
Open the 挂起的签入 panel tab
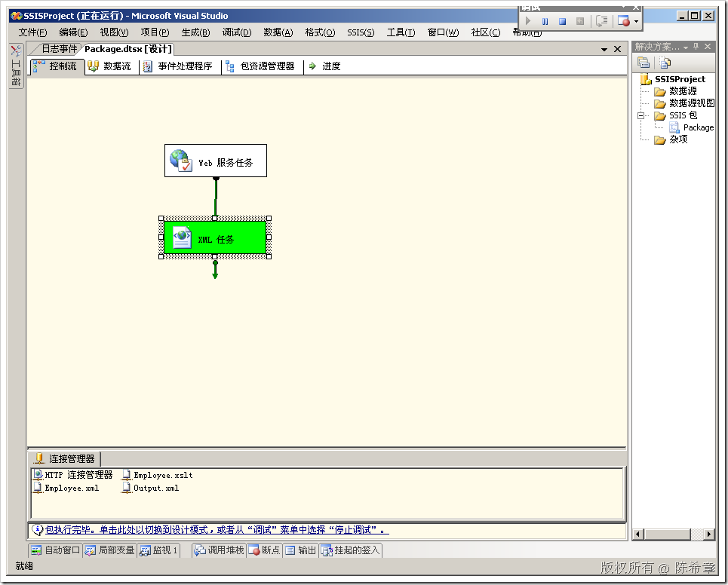pos(351,550)
